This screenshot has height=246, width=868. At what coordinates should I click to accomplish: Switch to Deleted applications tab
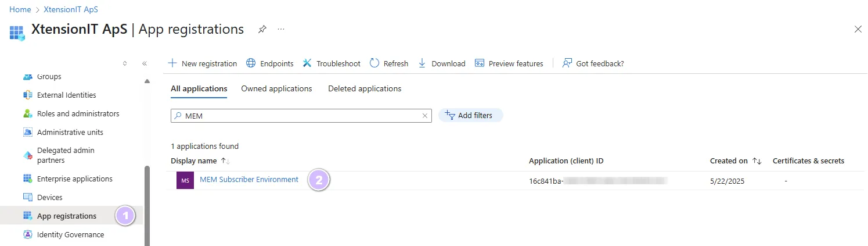[365, 89]
